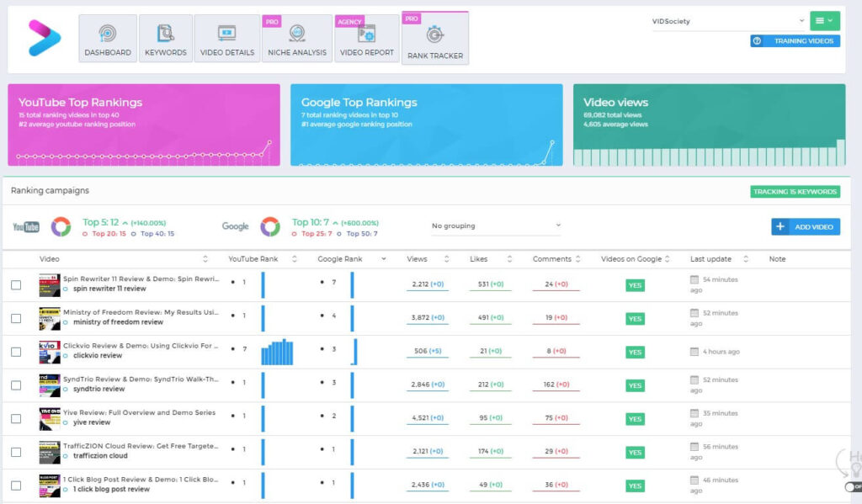Click the Yive Review video thumbnail
The image size is (862, 504).
pos(50,419)
